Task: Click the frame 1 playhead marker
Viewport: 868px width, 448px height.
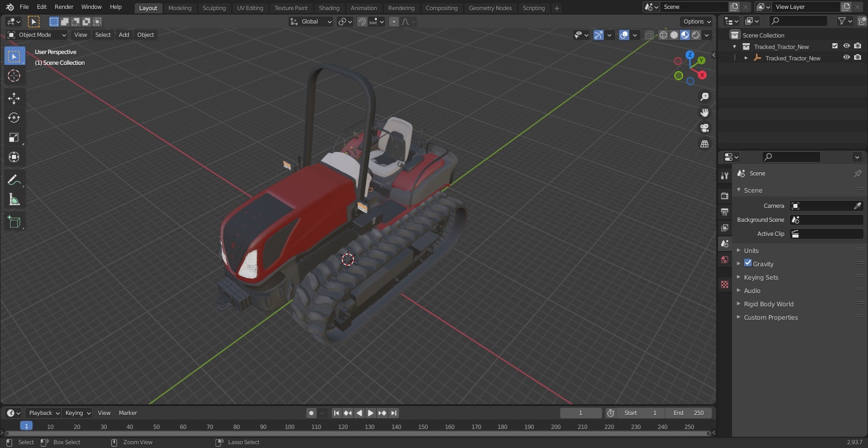Action: 26,426
